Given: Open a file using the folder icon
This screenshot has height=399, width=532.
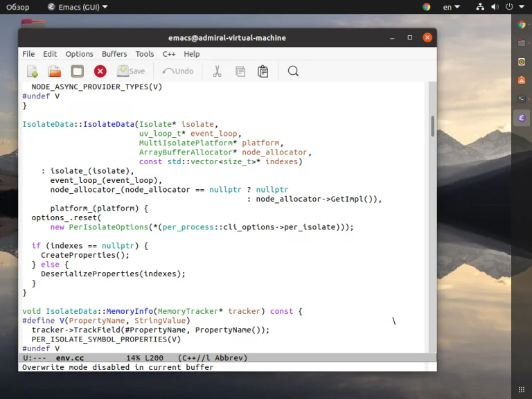Looking at the screenshot, I should (54, 71).
